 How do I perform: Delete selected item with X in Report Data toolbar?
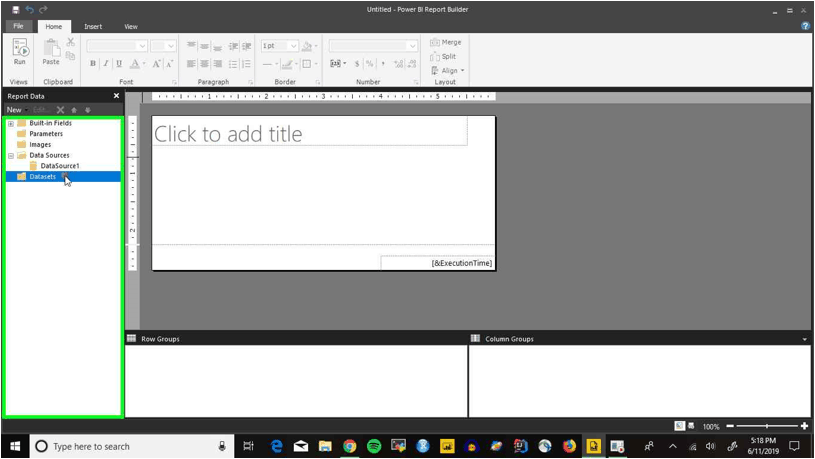click(x=60, y=110)
